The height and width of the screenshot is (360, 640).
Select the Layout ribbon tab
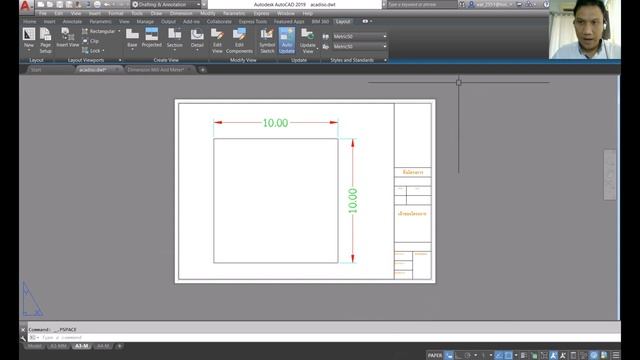(343, 22)
